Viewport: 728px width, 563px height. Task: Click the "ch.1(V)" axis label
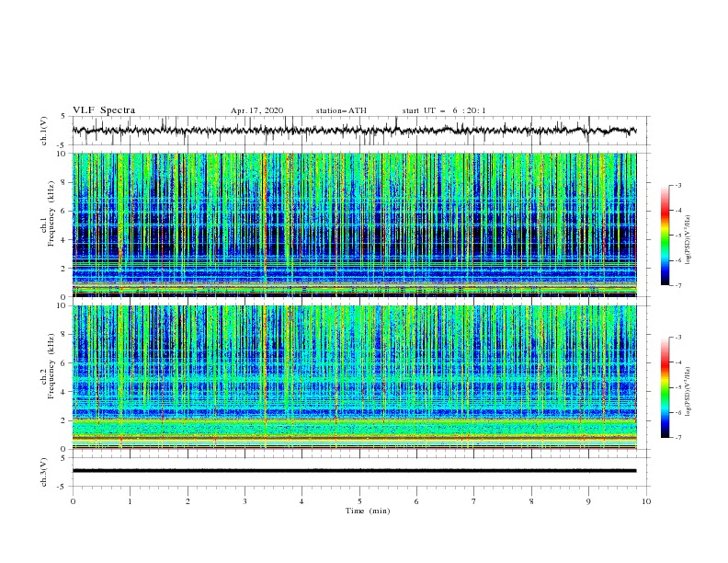(x=44, y=131)
